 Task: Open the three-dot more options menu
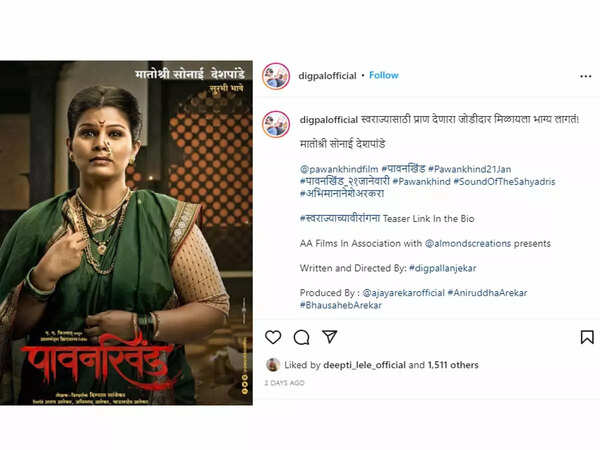(x=585, y=76)
